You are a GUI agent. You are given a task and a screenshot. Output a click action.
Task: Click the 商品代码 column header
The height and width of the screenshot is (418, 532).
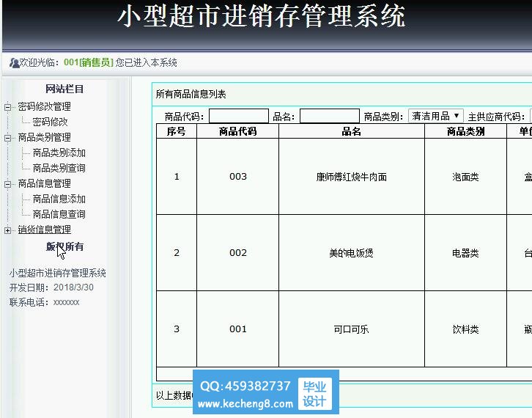(x=238, y=131)
